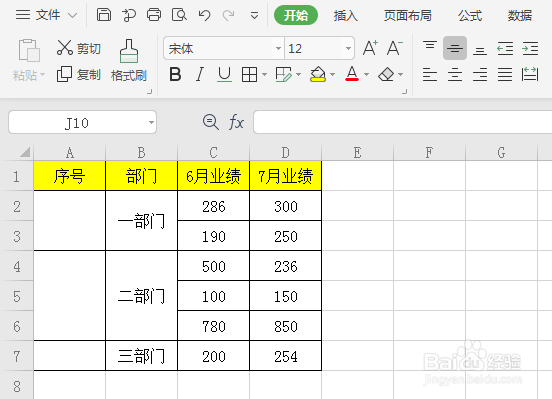Viewport: 552px width, 399px height.
Task: Apply red font color
Action: (352, 74)
